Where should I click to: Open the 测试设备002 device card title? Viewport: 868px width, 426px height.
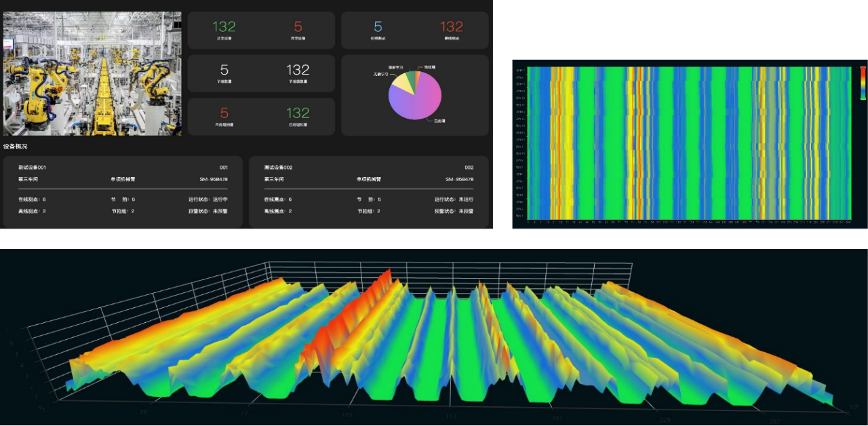pyautogui.click(x=278, y=168)
